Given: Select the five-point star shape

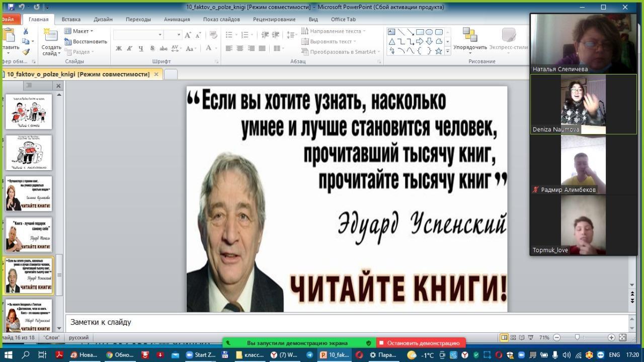Looking at the screenshot, I should 438,51.
